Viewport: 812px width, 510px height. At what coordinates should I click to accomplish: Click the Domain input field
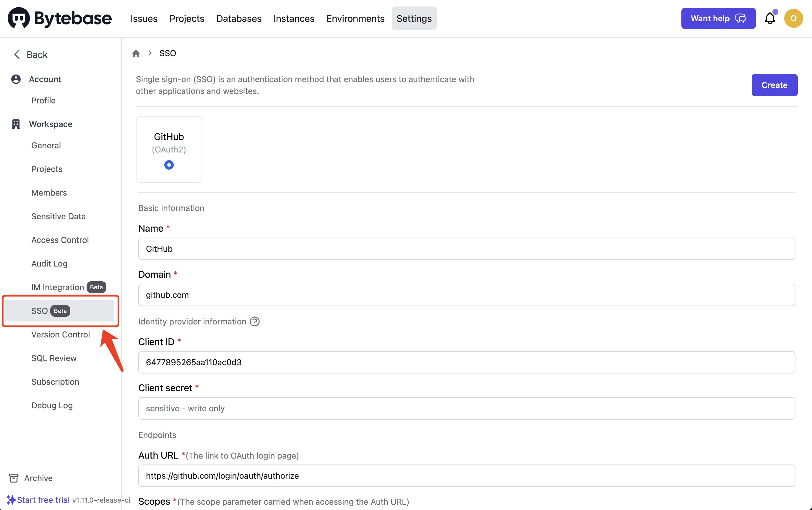click(467, 295)
